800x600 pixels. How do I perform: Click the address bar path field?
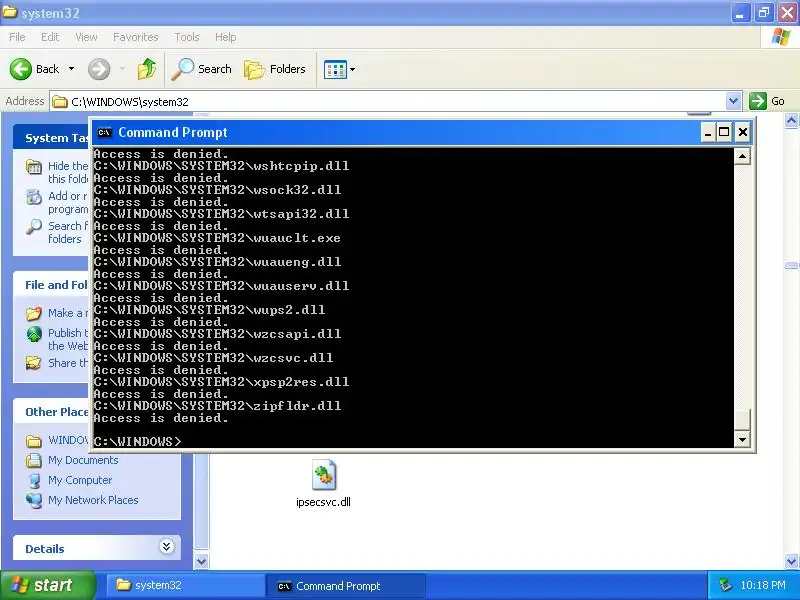coord(388,102)
